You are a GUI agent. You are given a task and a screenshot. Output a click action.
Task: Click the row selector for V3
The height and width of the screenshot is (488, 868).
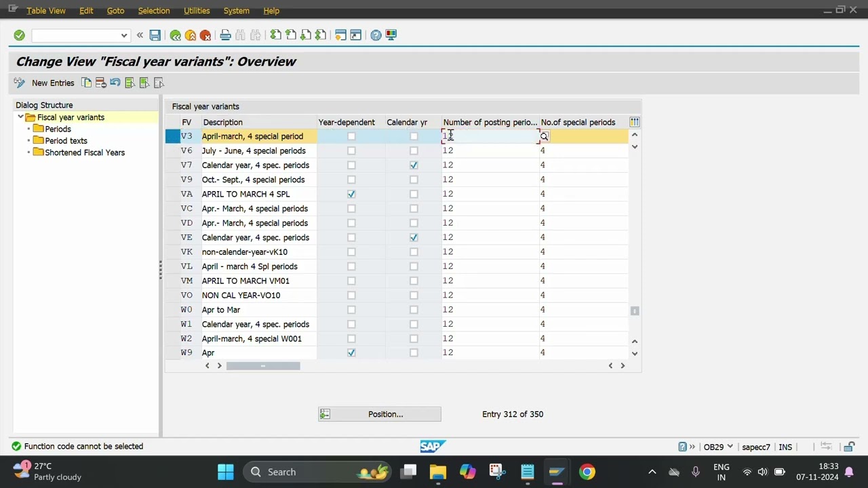(172, 136)
